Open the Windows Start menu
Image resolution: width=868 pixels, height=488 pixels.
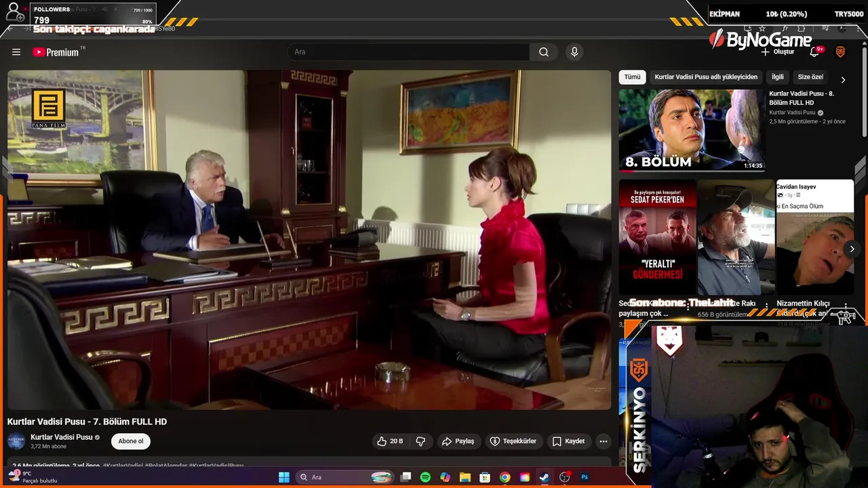point(284,477)
